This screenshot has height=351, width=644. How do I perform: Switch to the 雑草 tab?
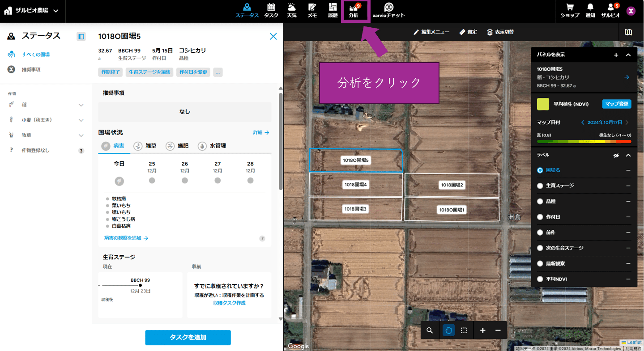[145, 146]
